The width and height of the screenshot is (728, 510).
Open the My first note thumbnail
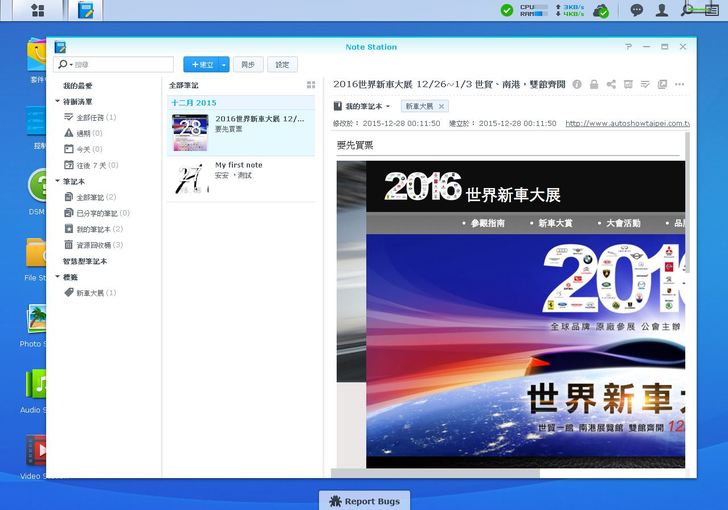(191, 178)
